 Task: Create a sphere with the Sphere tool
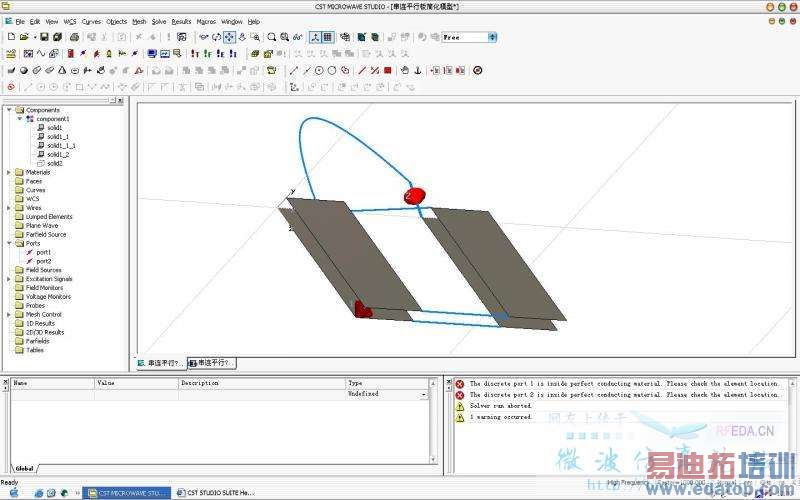(24, 70)
